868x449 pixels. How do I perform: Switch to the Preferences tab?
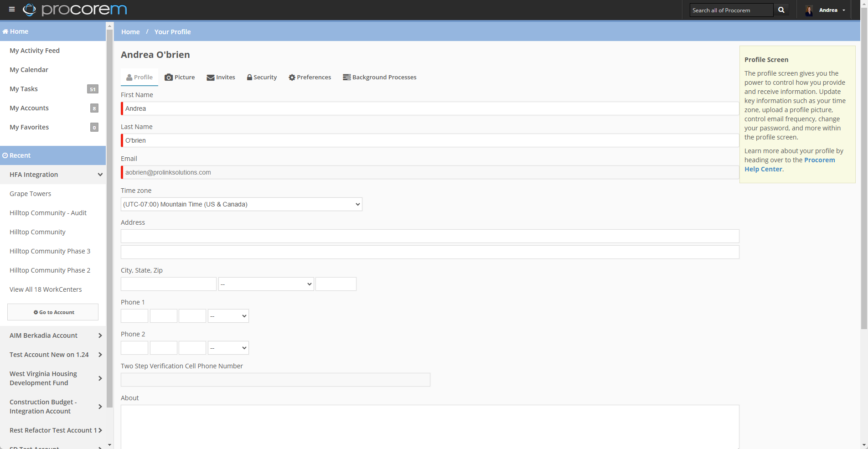point(310,77)
